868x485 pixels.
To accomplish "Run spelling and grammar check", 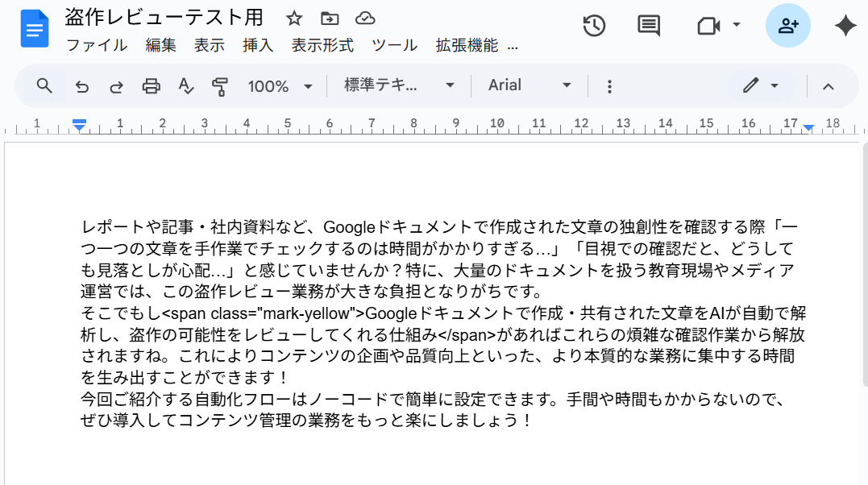I will 186,86.
